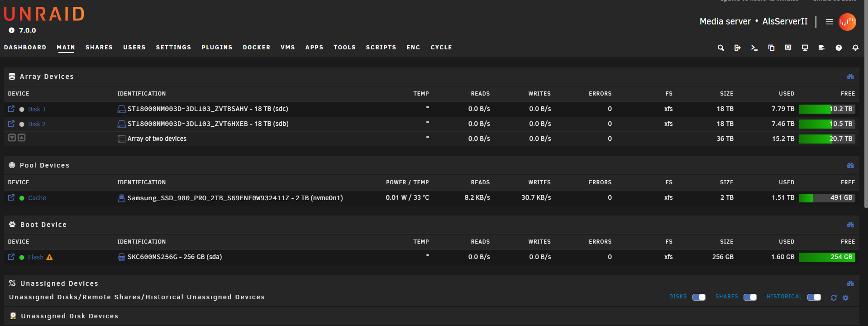Click Cache green status indicator
The image size is (868, 326).
(22, 198)
